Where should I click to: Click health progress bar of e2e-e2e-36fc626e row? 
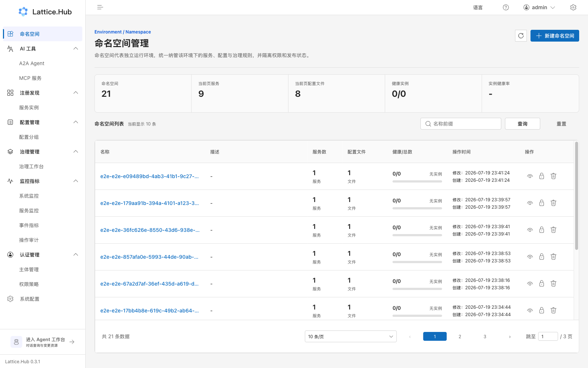(417, 235)
